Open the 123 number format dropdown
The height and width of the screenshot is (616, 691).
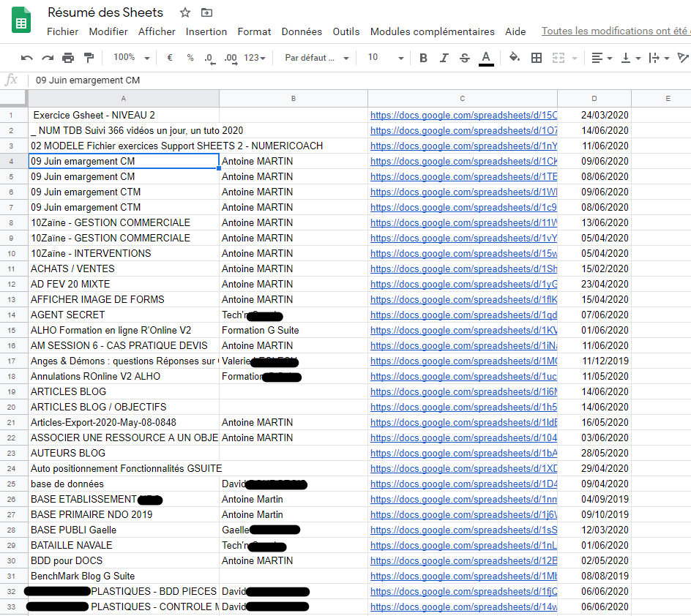(x=254, y=58)
